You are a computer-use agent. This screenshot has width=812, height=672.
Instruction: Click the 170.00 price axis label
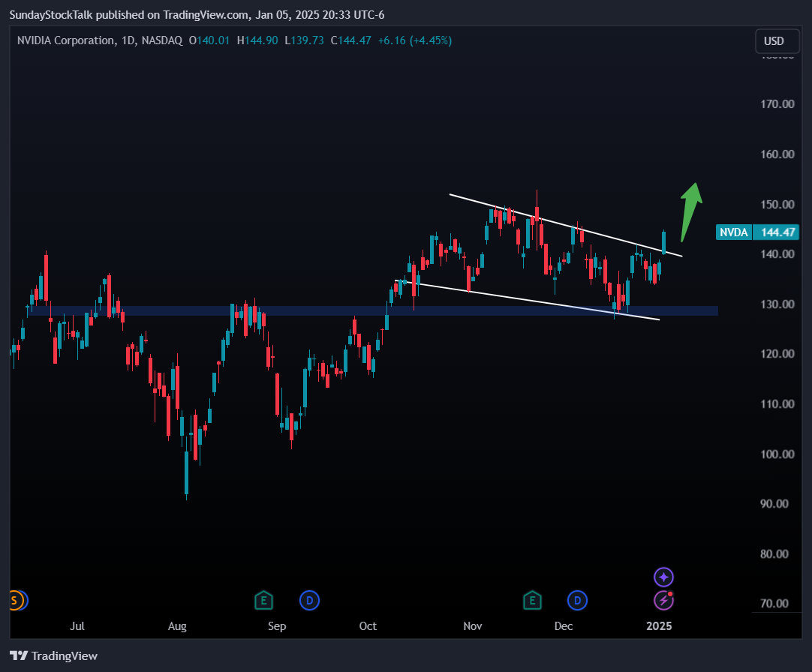pos(777,104)
